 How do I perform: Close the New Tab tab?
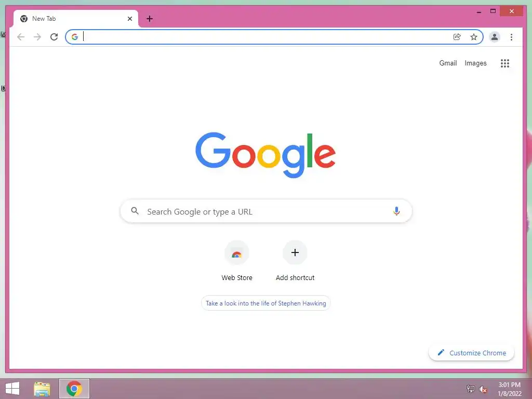click(129, 19)
